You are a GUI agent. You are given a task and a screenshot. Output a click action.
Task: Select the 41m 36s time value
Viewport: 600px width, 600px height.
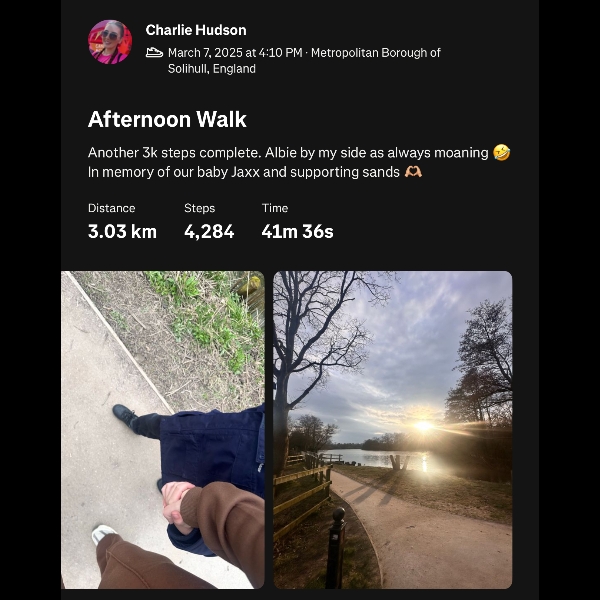tap(297, 232)
